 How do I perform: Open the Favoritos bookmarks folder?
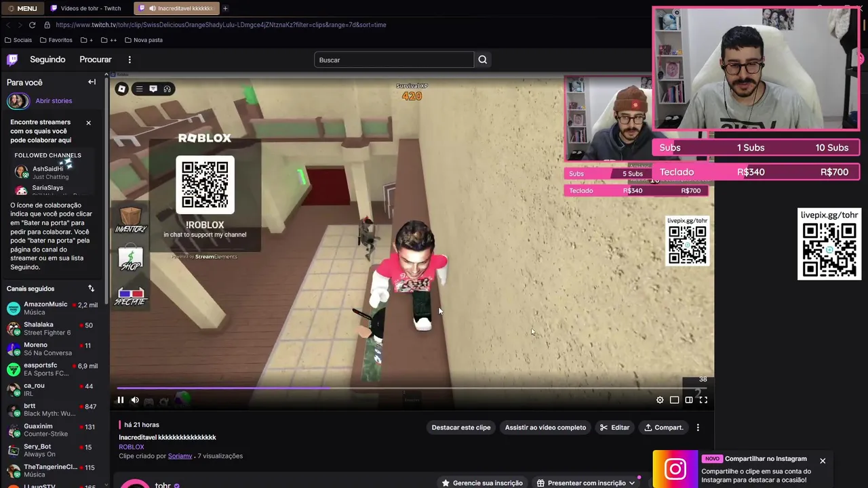[x=56, y=40]
